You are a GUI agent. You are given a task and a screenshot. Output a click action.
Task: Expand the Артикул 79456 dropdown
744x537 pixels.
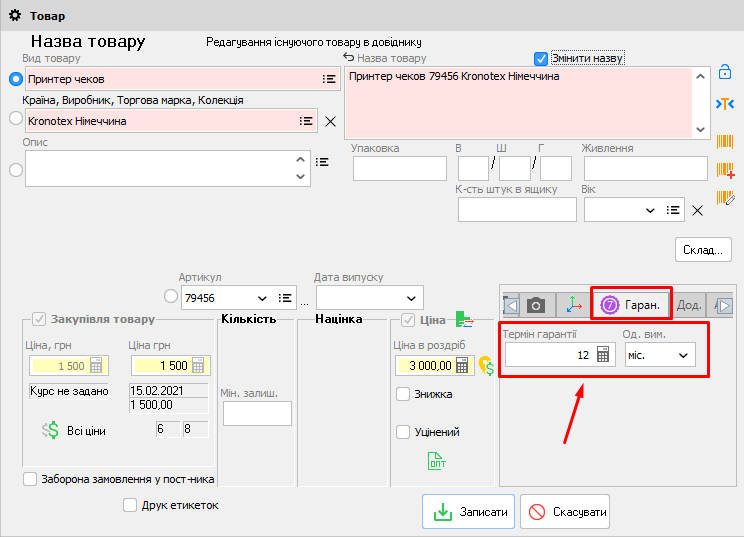(x=263, y=298)
